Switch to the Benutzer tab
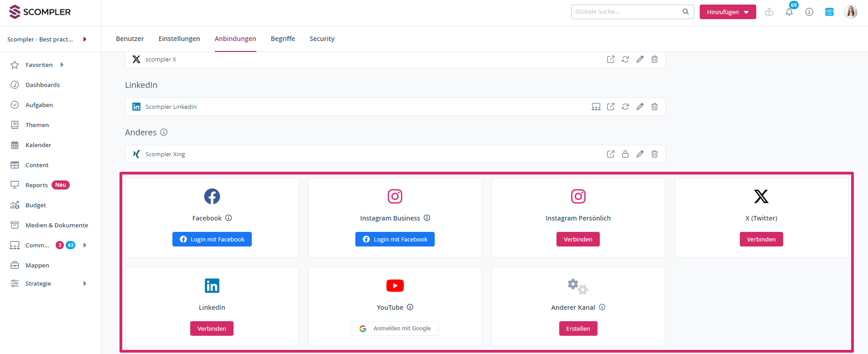 130,39
